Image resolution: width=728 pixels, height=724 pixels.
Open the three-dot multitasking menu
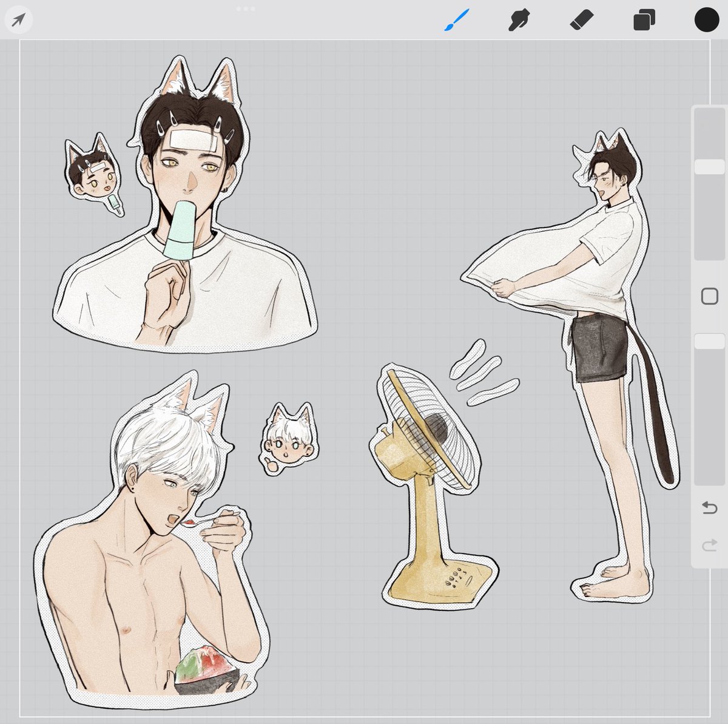pos(246,8)
